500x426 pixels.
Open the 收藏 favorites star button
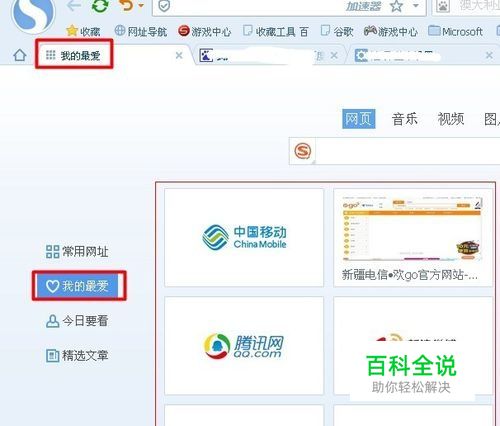pos(83,31)
